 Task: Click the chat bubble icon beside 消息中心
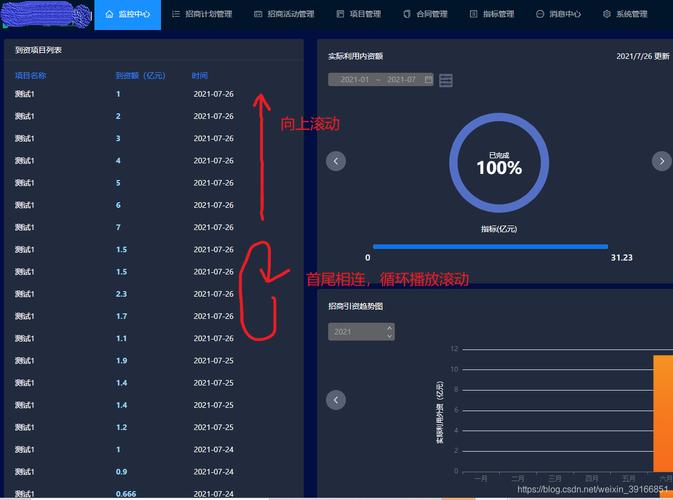pyautogui.click(x=540, y=14)
